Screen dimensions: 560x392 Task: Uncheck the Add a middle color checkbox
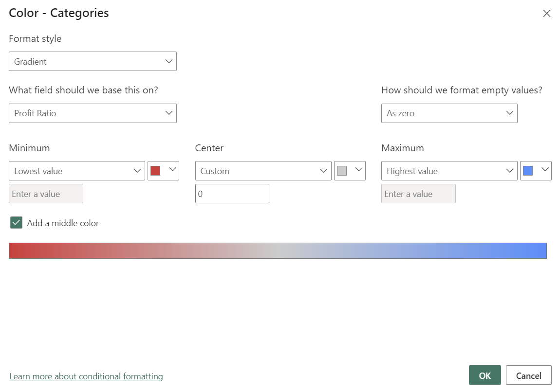(x=17, y=223)
